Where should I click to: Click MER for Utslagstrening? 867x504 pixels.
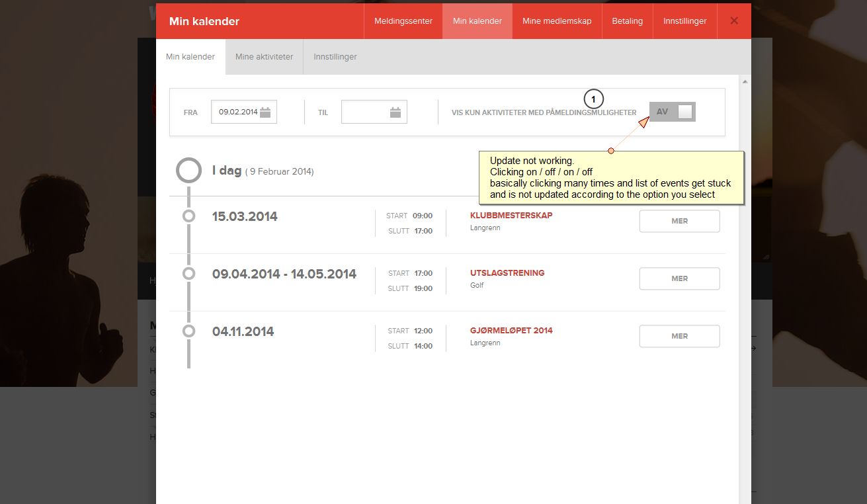pos(679,279)
